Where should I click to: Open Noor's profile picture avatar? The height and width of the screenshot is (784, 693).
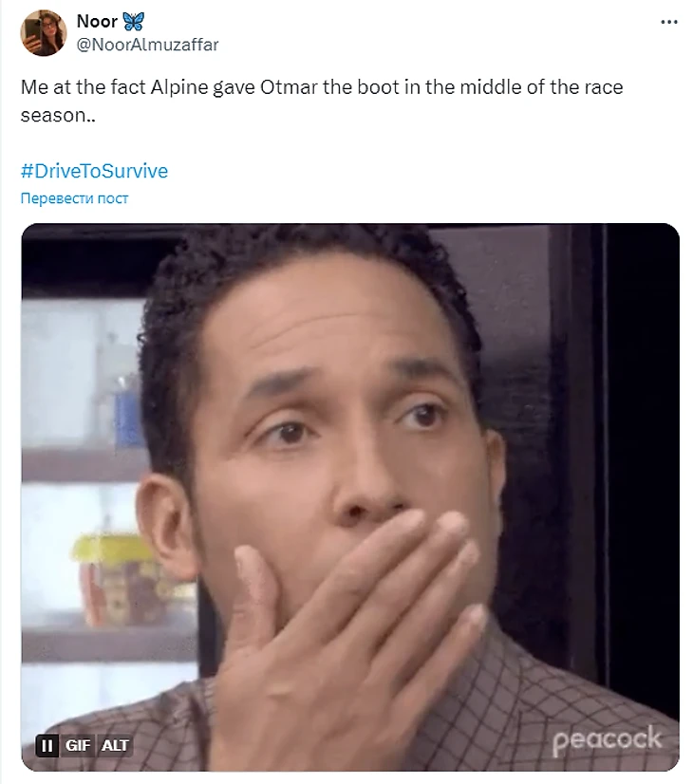tap(44, 33)
